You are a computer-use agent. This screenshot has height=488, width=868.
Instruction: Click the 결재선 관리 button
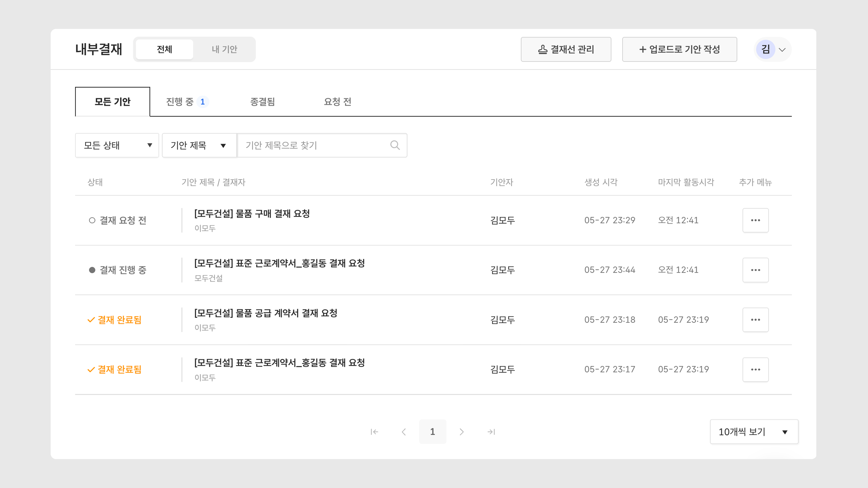(x=566, y=49)
